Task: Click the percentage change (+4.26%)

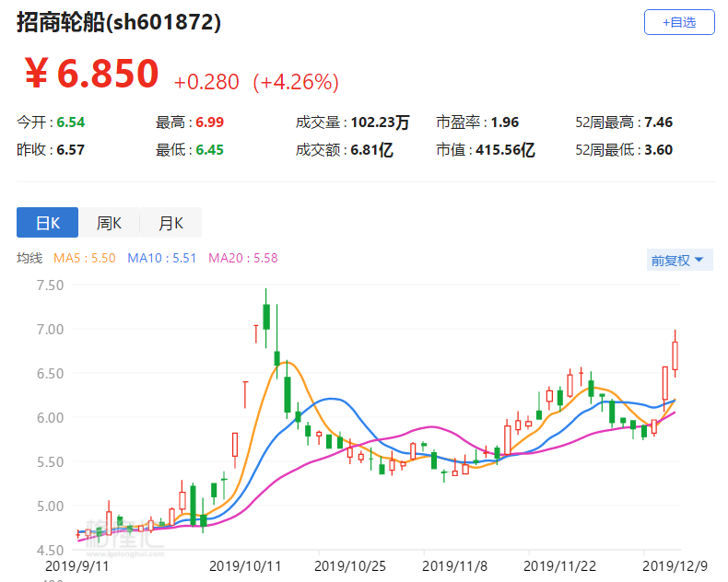Action: (296, 82)
